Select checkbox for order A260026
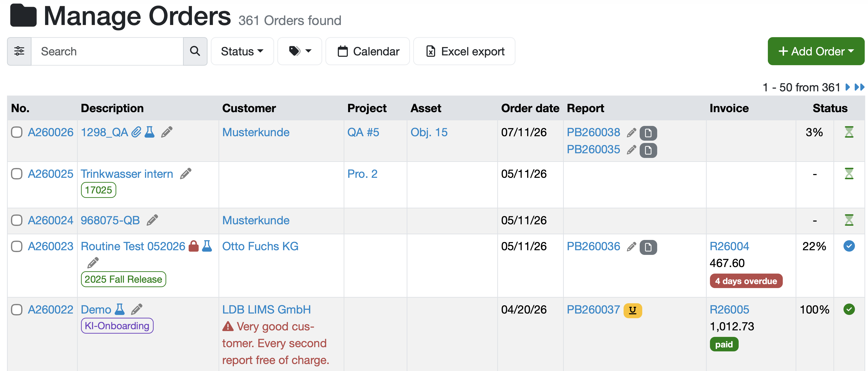The width and height of the screenshot is (868, 371). coord(17,132)
